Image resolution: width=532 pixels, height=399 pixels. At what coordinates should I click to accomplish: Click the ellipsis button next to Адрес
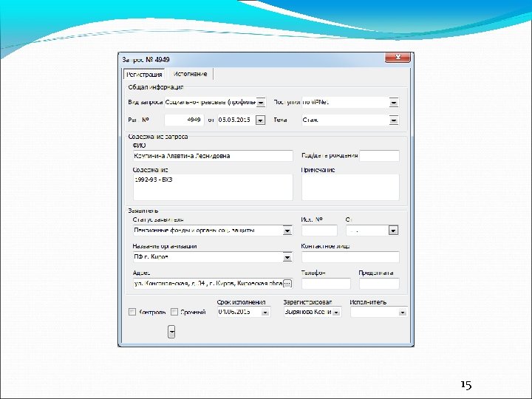[x=287, y=284]
